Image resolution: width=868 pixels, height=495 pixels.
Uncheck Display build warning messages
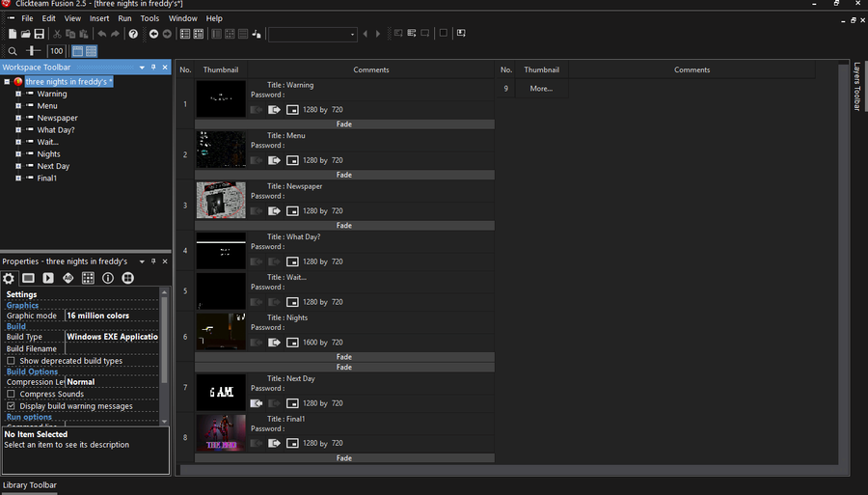coord(11,406)
